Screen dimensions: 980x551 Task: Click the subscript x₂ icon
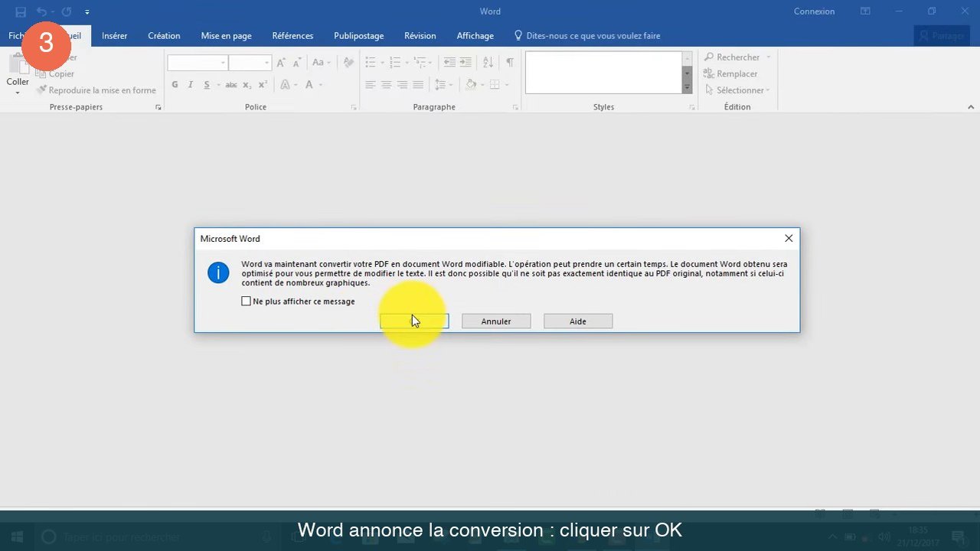[247, 85]
